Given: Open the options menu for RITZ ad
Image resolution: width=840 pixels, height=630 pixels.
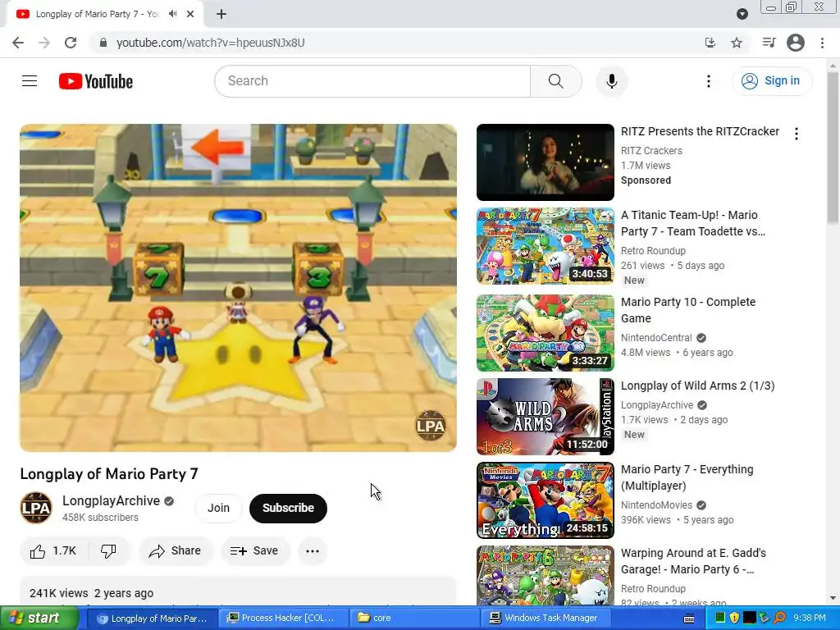Looking at the screenshot, I should 797,134.
